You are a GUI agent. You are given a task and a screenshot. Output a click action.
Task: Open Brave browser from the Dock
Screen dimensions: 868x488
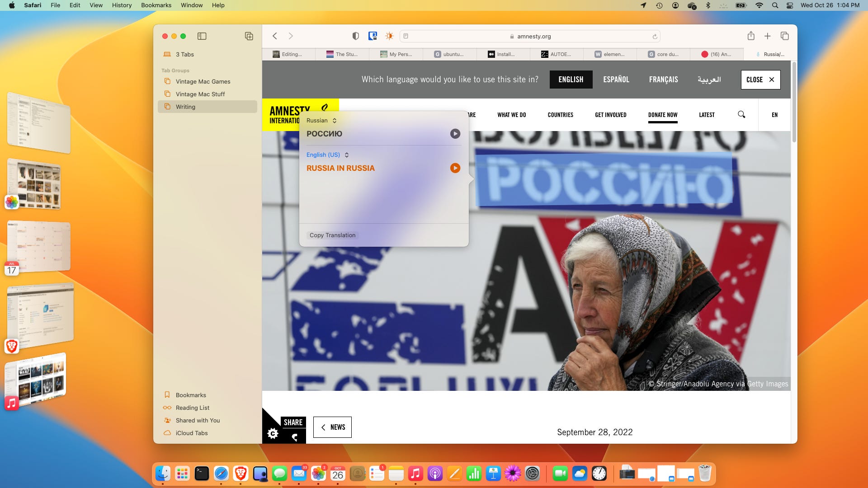[x=241, y=473]
